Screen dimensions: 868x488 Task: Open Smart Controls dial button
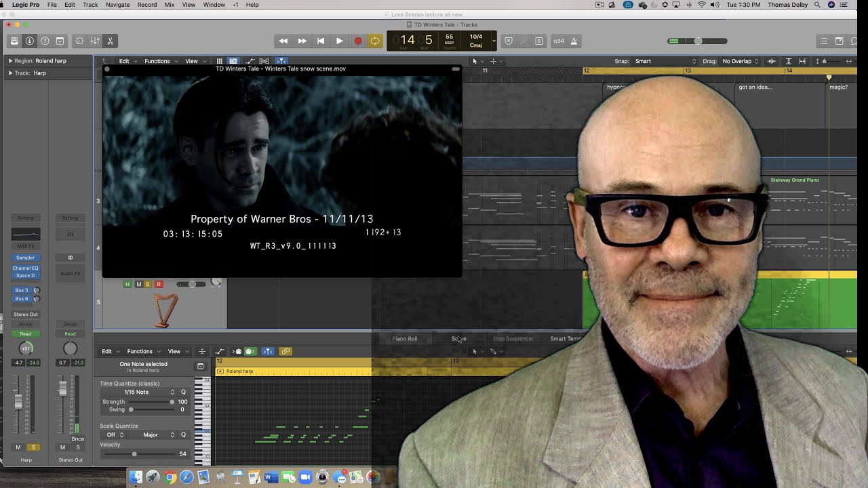80,41
